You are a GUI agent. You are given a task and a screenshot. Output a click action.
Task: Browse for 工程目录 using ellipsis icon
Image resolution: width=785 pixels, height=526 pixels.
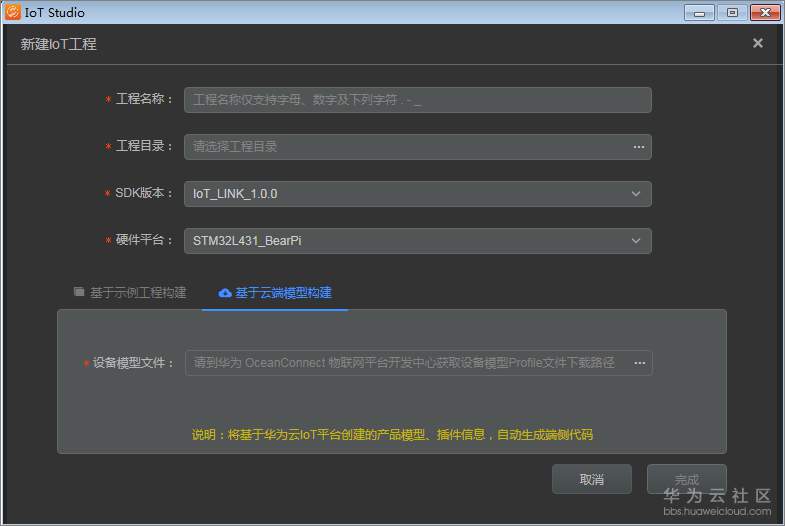point(639,147)
